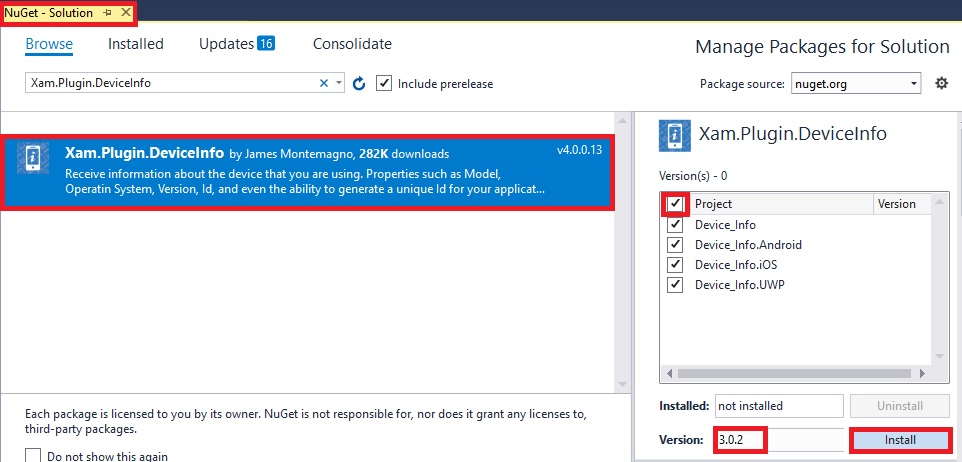Click the package list scrollbar down arrow
Screen dimensions: 962x462
(x=622, y=384)
